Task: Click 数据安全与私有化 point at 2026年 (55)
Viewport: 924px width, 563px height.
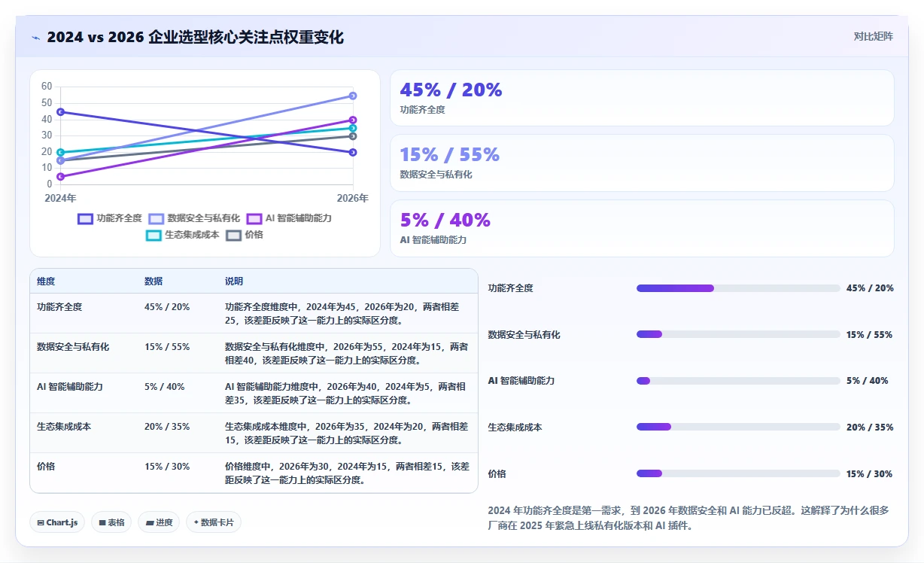Action: click(x=353, y=96)
